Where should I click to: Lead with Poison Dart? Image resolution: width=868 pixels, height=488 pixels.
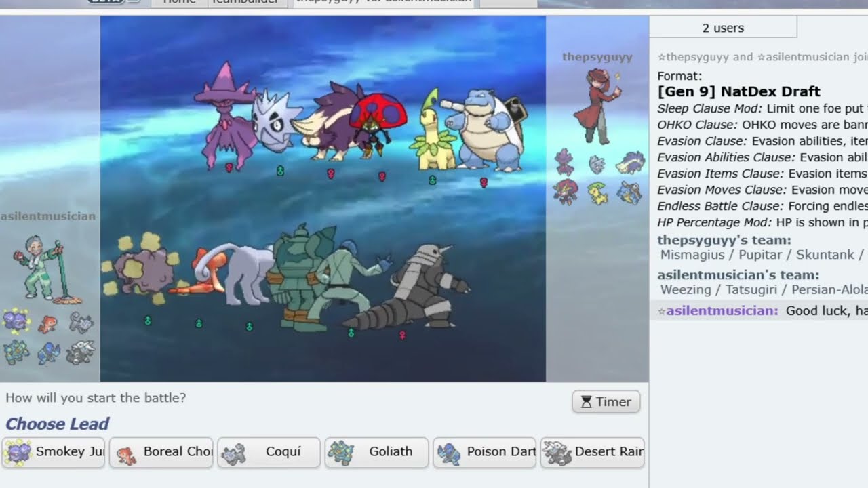pyautogui.click(x=484, y=452)
